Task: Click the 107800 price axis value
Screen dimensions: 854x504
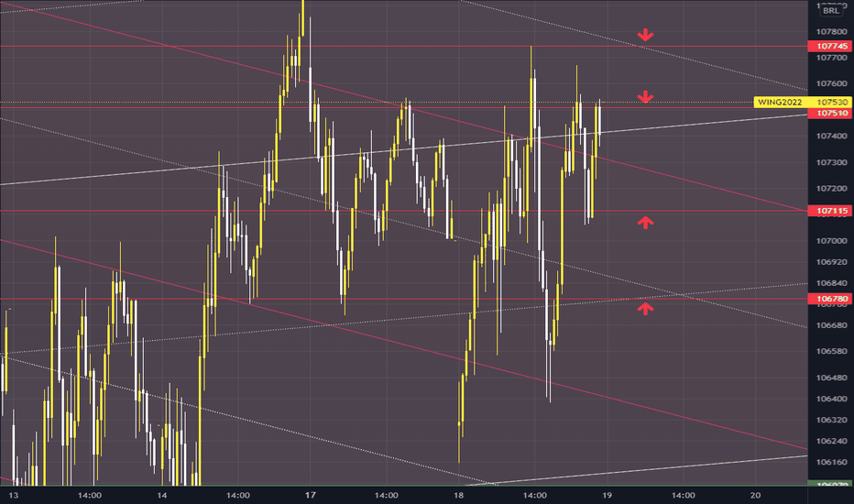Action: click(x=831, y=31)
